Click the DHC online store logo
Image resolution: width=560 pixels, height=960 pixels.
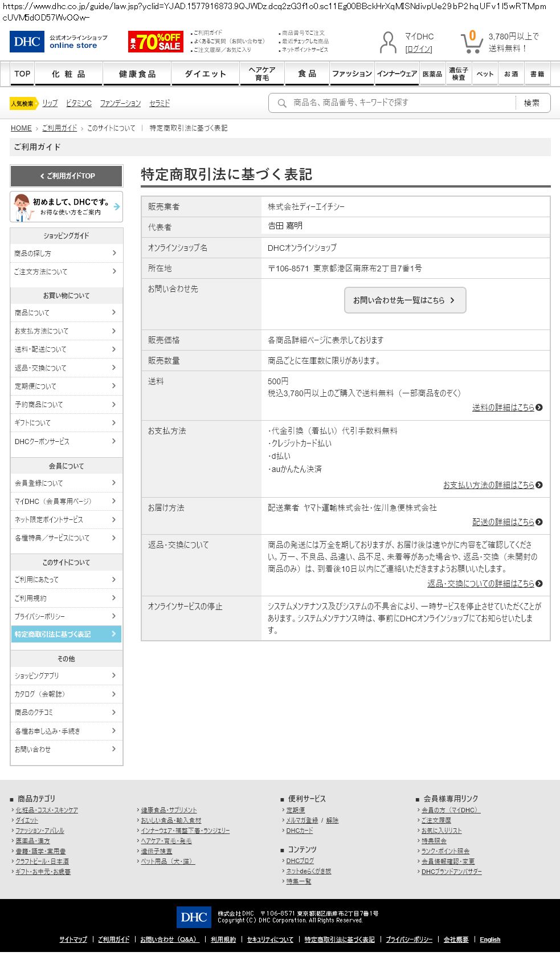click(x=58, y=42)
